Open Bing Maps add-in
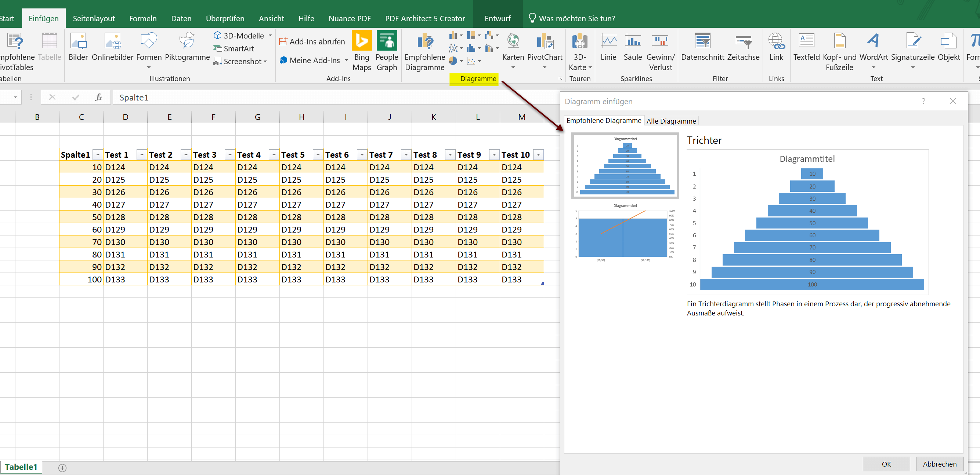The width and height of the screenshot is (980, 475). 362,51
